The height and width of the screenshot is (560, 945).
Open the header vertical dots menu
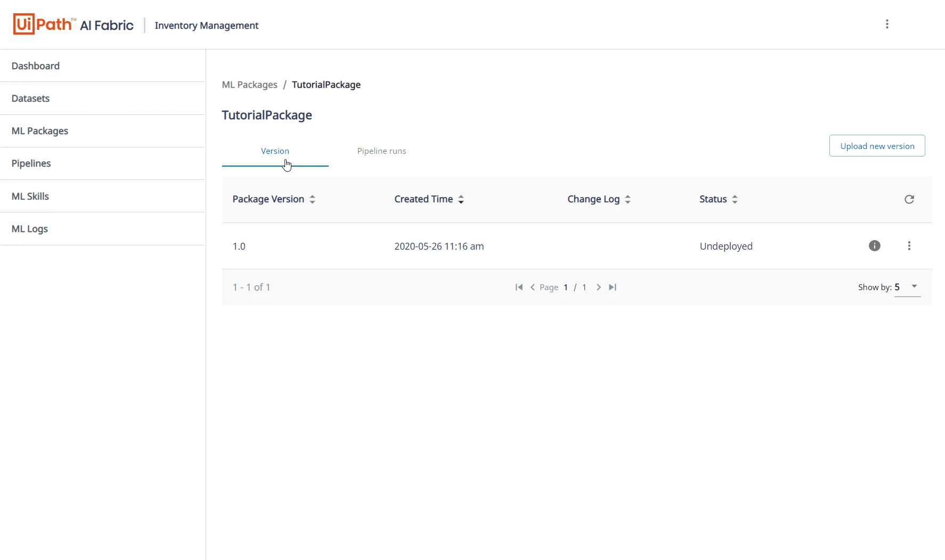(x=887, y=24)
